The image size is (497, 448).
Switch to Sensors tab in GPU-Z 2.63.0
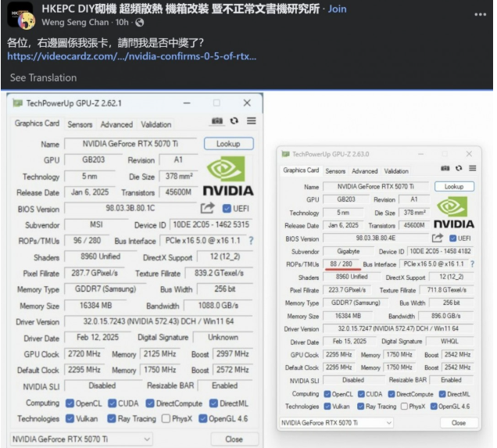tap(335, 171)
